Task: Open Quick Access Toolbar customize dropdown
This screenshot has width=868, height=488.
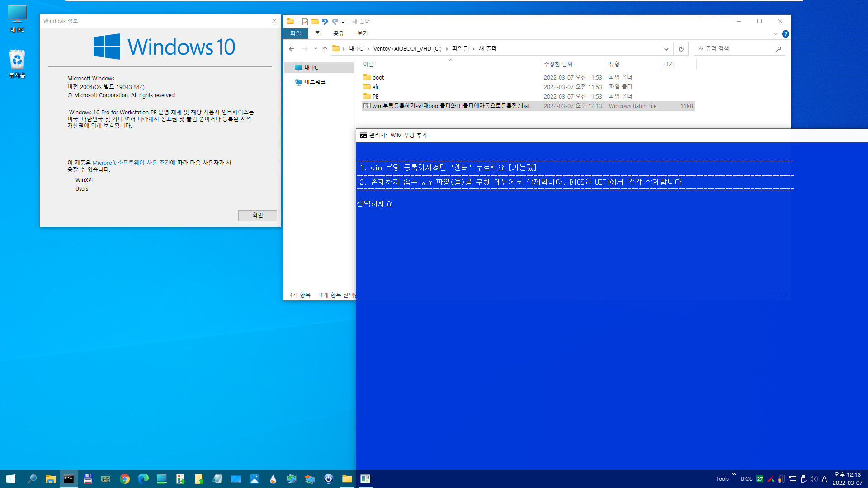Action: pyautogui.click(x=344, y=22)
